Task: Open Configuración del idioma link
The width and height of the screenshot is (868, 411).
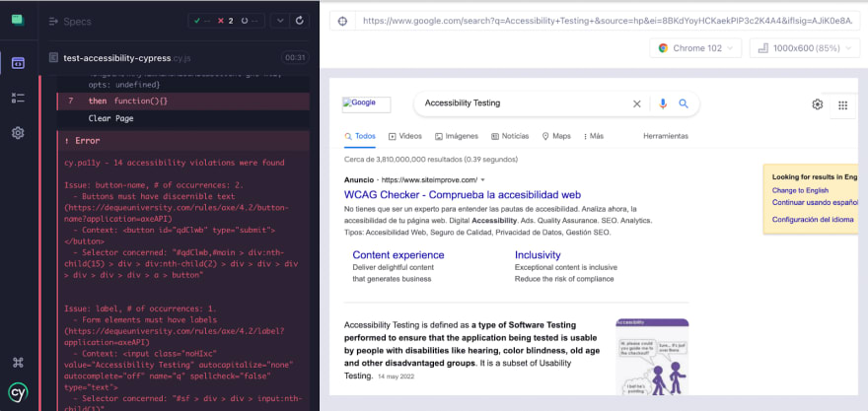Action: 813,220
